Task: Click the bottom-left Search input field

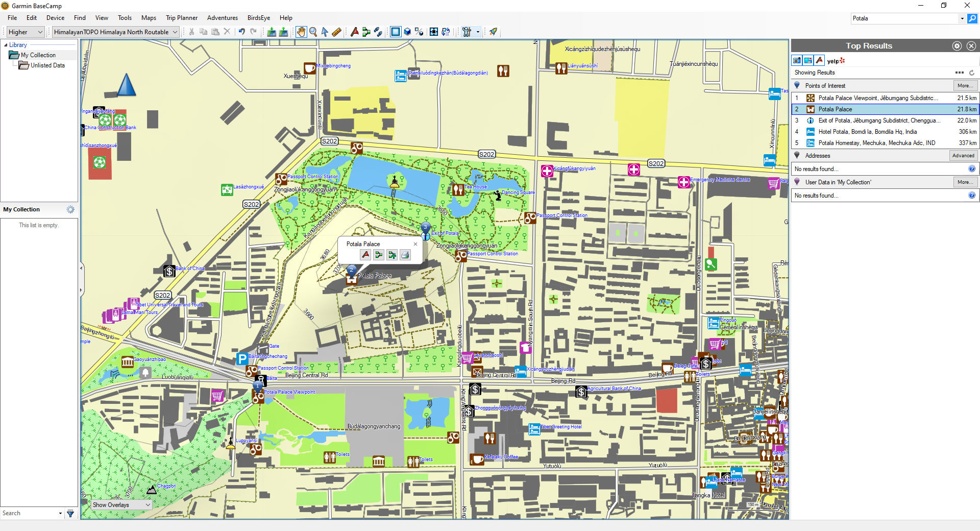Action: [x=29, y=513]
